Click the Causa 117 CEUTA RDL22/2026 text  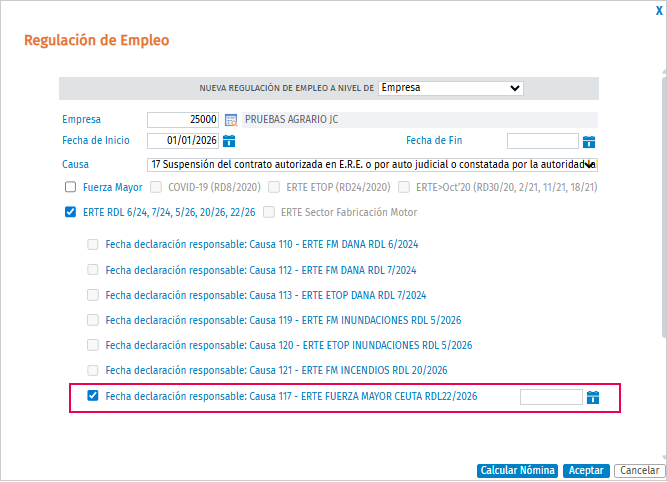(x=291, y=396)
